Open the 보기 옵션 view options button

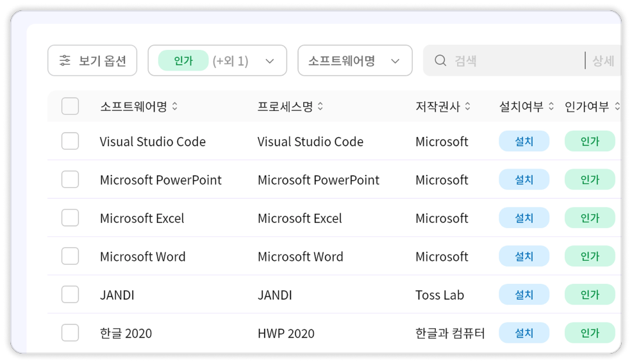coord(92,60)
